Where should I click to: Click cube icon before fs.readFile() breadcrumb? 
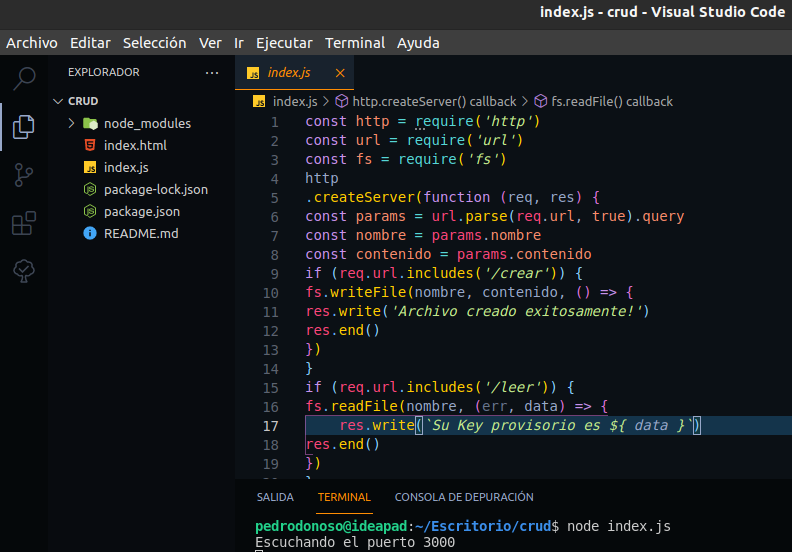[x=541, y=101]
